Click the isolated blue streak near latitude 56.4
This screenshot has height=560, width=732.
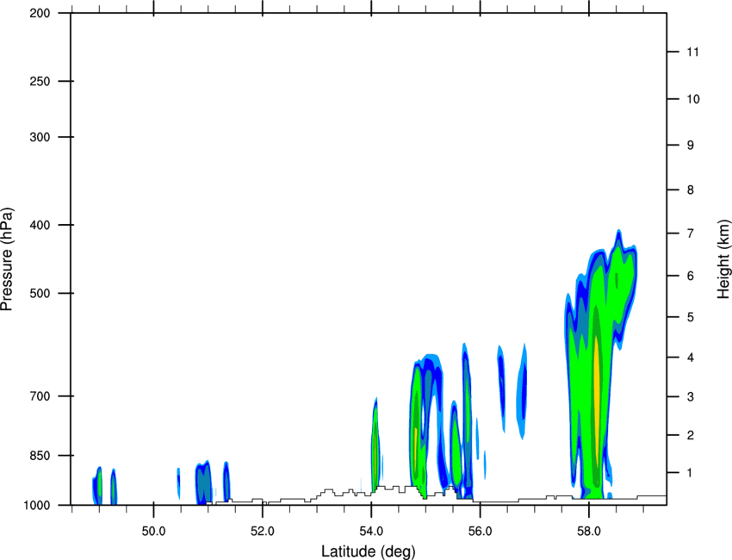click(x=501, y=389)
